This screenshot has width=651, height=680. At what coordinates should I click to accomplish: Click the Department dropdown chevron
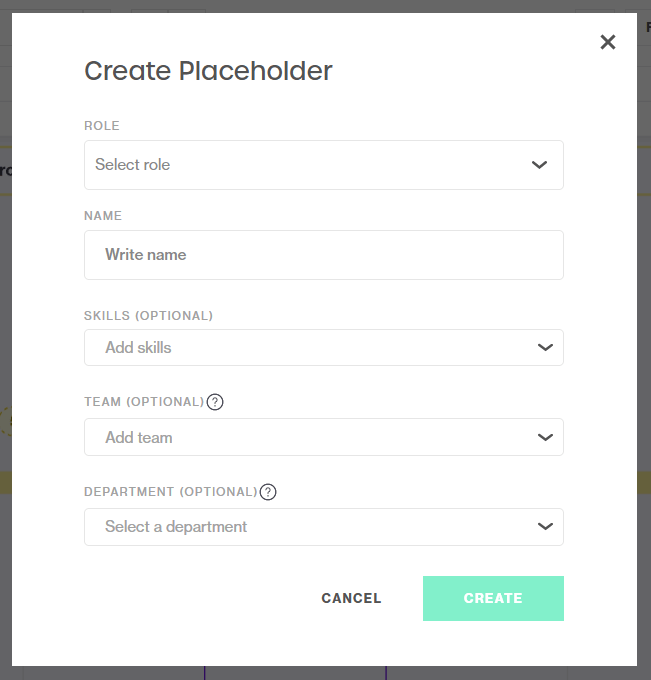[545, 527]
